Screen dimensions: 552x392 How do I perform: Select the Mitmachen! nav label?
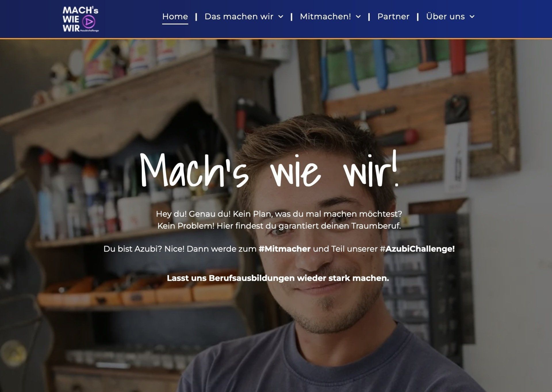(x=325, y=17)
